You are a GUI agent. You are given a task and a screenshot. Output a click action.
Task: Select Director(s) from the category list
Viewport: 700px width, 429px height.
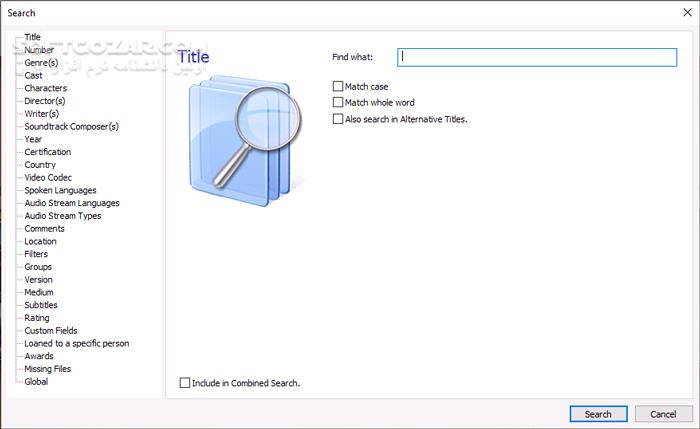[x=45, y=101]
